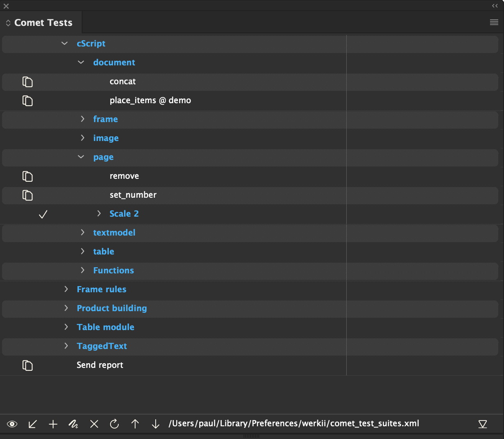504x439 pixels.
Task: Expand the image group
Action: click(x=83, y=138)
